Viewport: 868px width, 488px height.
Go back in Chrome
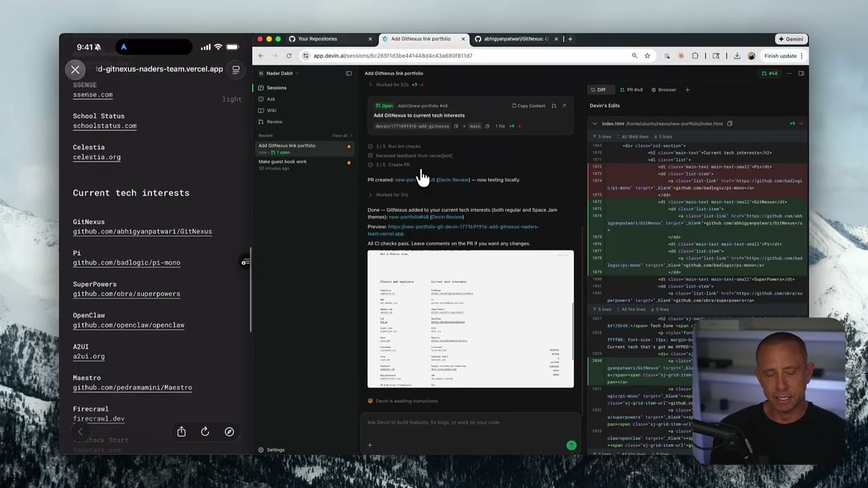(260, 56)
